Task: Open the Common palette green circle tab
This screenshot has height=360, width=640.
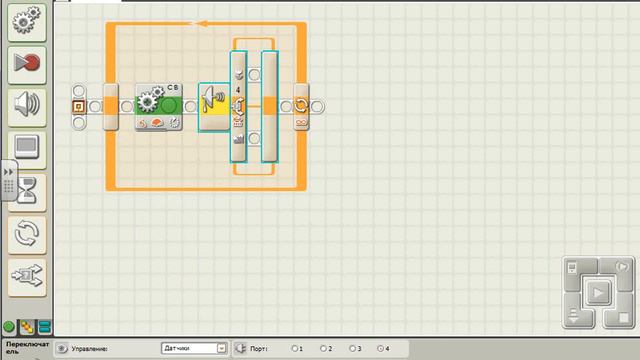Action: coord(9,327)
